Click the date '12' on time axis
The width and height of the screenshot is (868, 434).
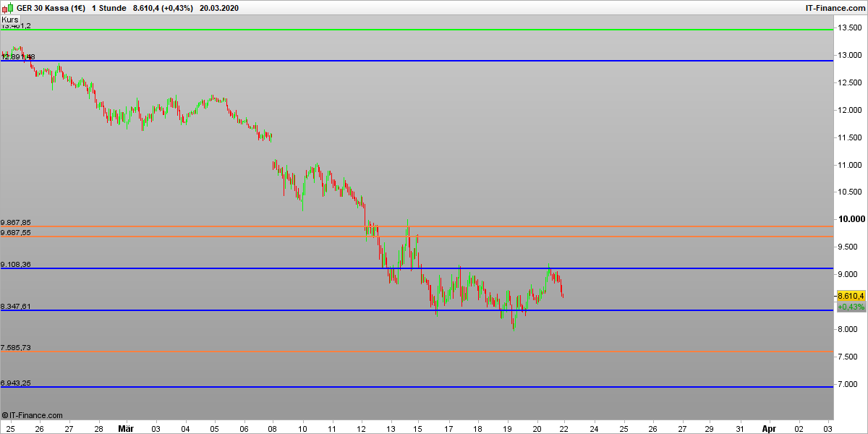point(361,428)
